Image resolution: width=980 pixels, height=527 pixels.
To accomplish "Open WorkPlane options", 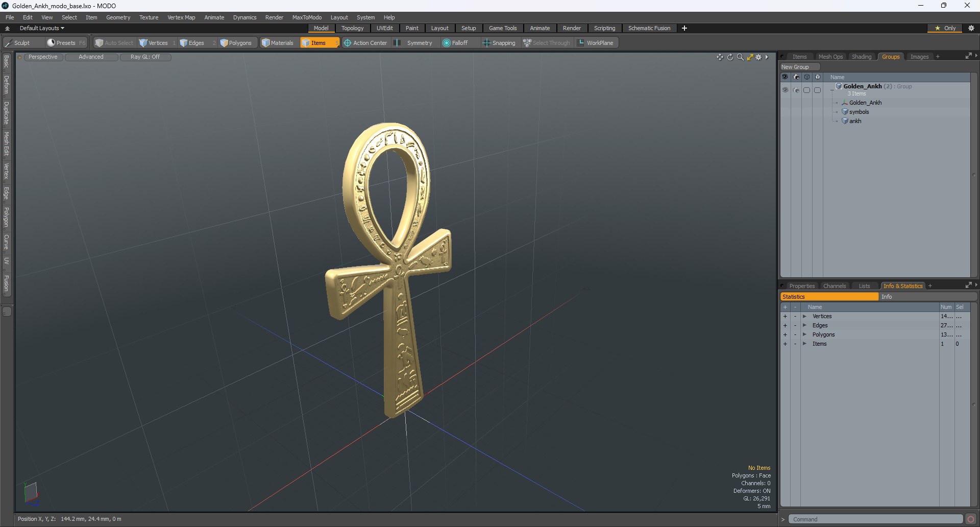I will 596,43.
